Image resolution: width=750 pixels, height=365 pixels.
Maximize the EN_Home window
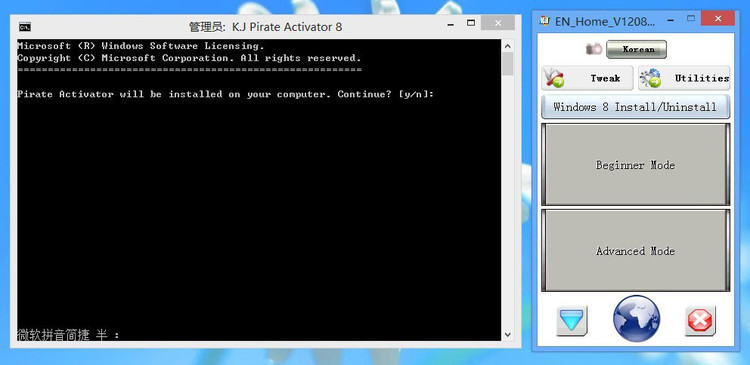(691, 18)
